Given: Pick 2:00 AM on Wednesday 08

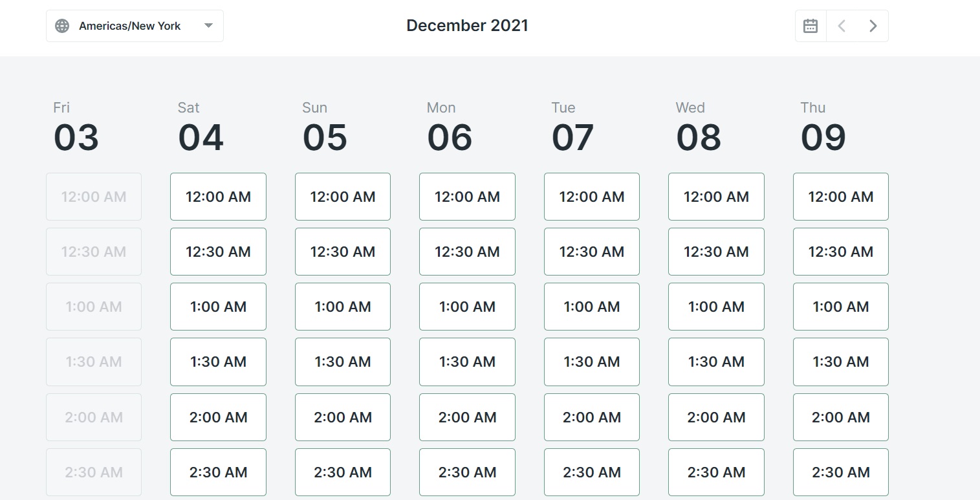Looking at the screenshot, I should pos(716,417).
